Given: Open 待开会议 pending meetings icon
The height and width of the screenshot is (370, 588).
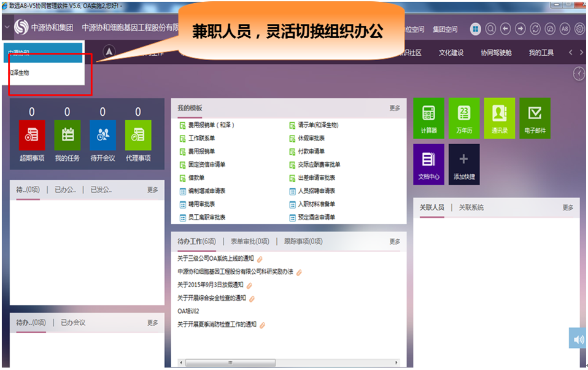Looking at the screenshot, I should point(103,136).
